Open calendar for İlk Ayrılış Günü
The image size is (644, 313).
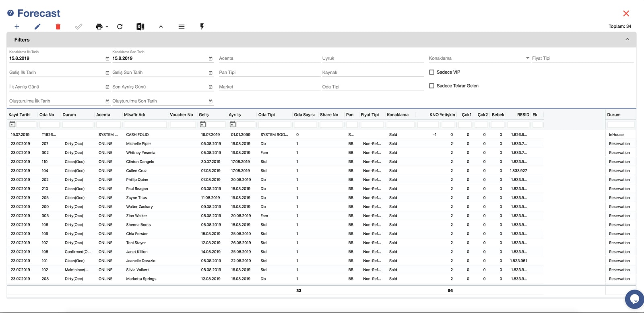coord(107,87)
